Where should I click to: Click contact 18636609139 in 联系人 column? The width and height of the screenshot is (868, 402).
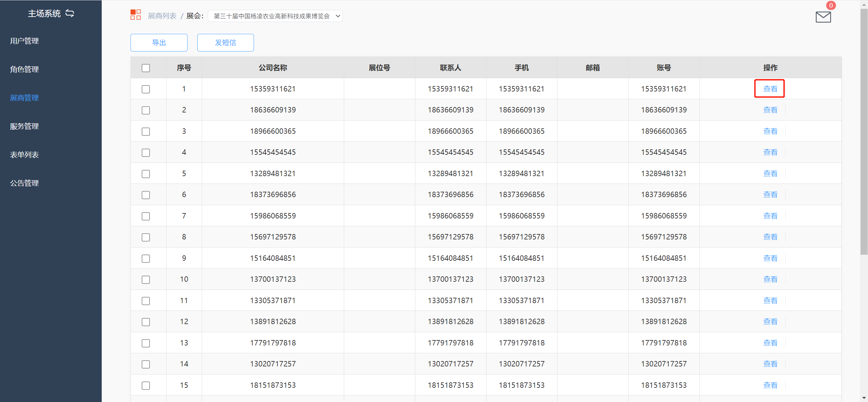pyautogui.click(x=450, y=110)
